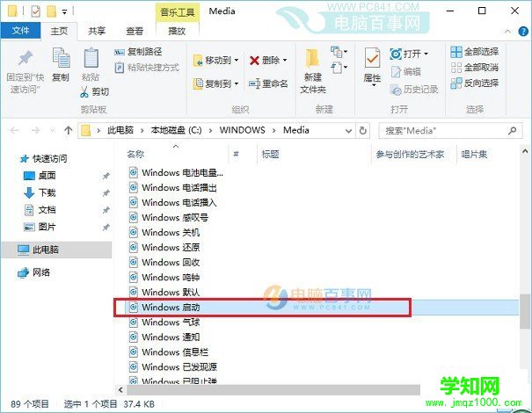
Task: Click the Back navigation arrow
Action: click(x=14, y=131)
